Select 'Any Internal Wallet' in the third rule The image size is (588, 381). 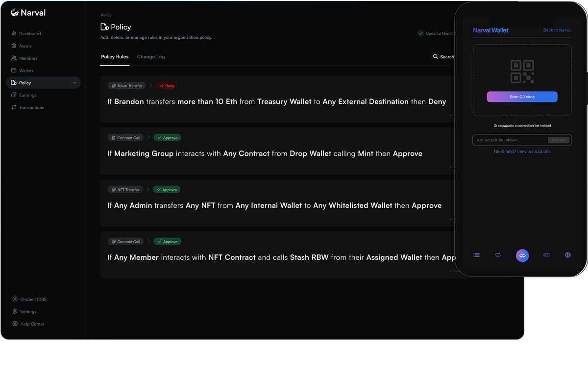[x=269, y=205]
